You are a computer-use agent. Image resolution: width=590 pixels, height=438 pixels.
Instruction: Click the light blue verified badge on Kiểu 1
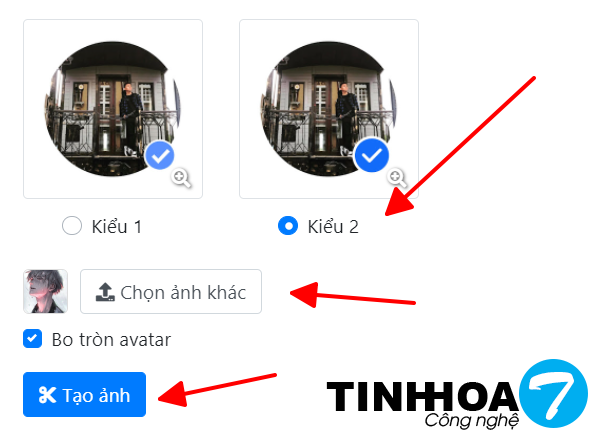[x=160, y=155]
